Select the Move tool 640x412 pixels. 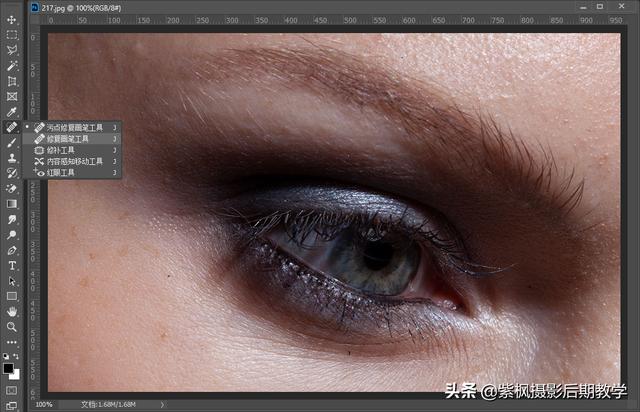coord(12,20)
